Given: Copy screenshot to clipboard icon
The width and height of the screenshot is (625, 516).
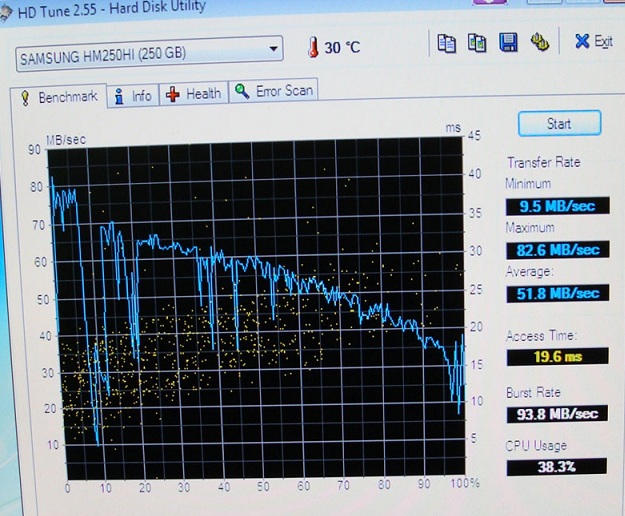Looking at the screenshot, I should click(x=477, y=43).
